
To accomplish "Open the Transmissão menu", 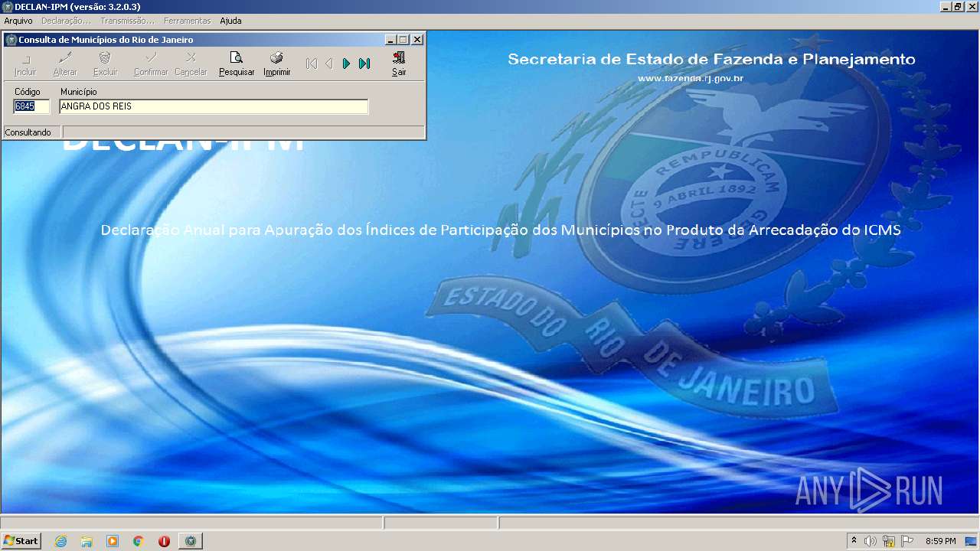I will 127,21.
